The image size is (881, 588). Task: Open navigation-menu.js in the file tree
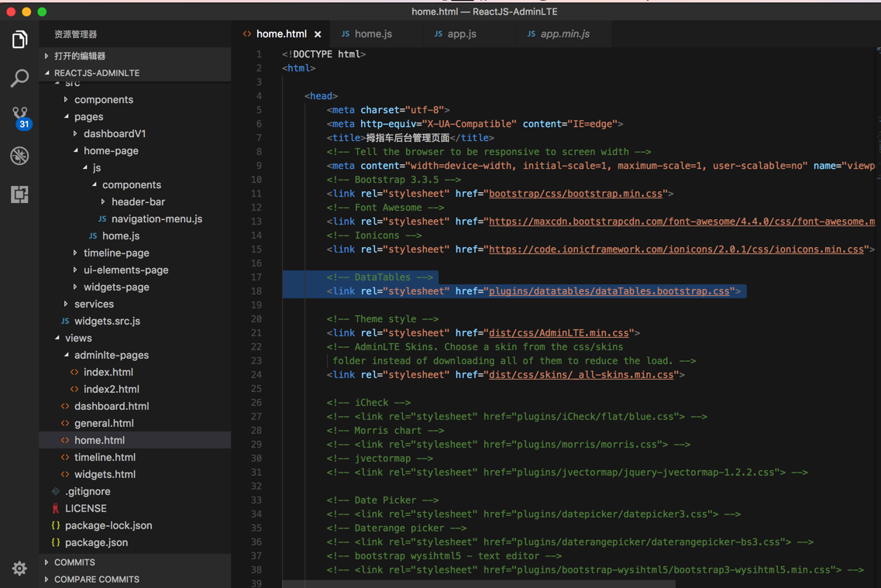(156, 219)
